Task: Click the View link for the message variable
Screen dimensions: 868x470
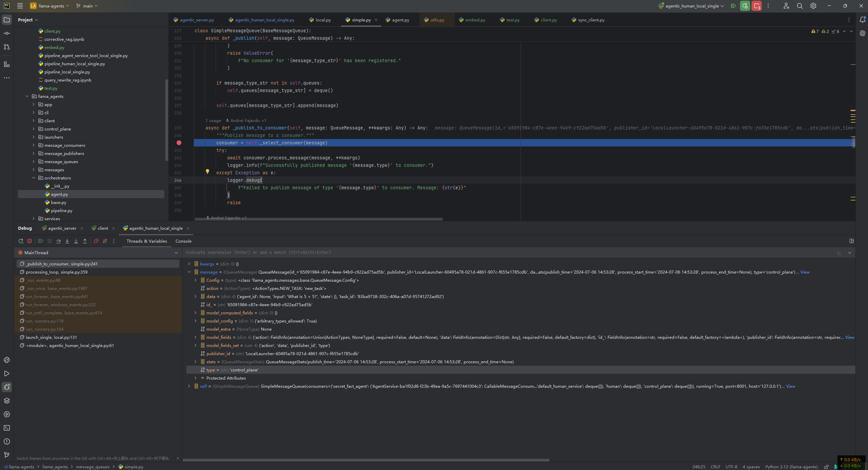Action: [805, 272]
